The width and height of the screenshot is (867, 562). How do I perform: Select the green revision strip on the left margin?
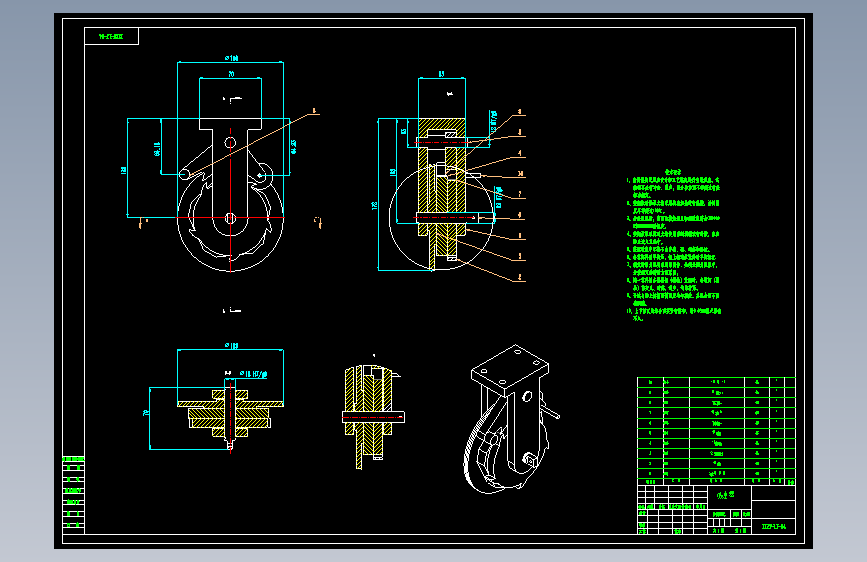tap(74, 494)
